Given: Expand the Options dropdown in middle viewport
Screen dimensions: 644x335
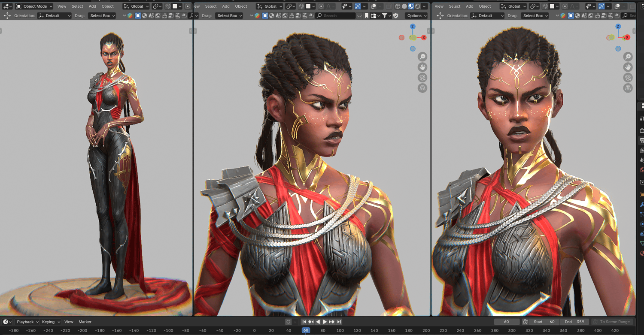Looking at the screenshot, I should [416, 15].
